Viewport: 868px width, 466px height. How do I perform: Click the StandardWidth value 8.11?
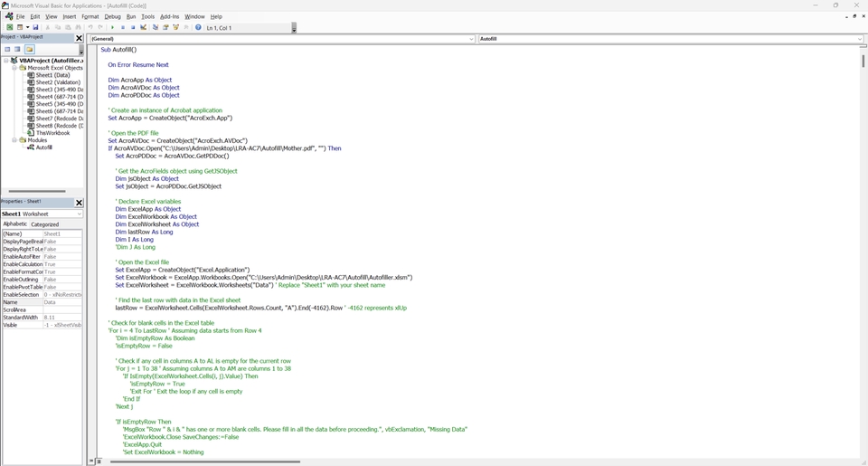pos(62,318)
